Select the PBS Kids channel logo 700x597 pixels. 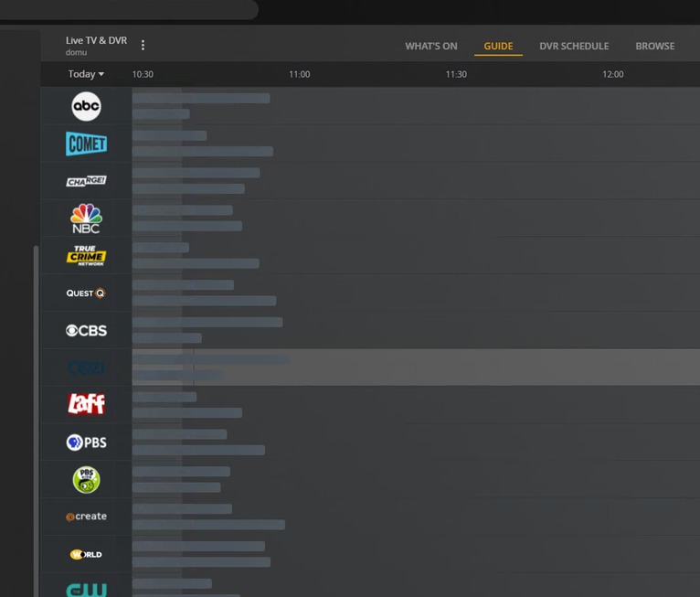(86, 480)
